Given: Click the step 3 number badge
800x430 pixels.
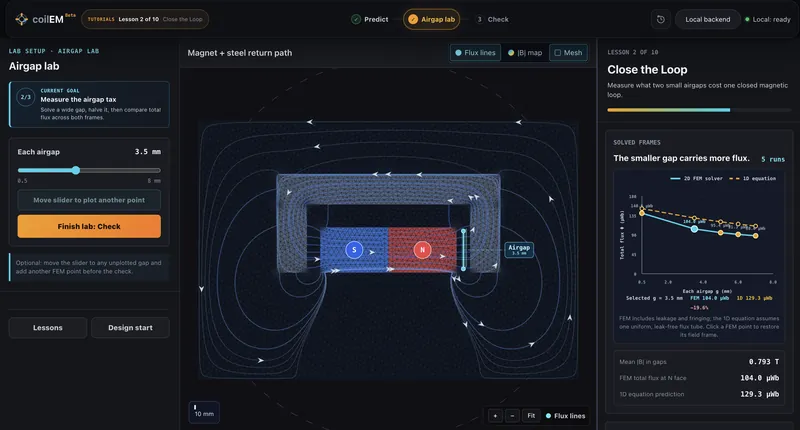Looking at the screenshot, I should (479, 19).
